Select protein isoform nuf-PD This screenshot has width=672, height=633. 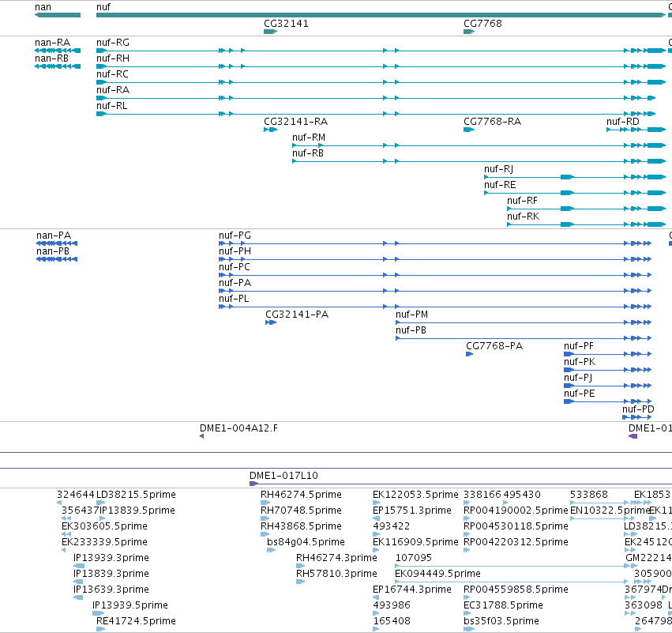coord(638,409)
